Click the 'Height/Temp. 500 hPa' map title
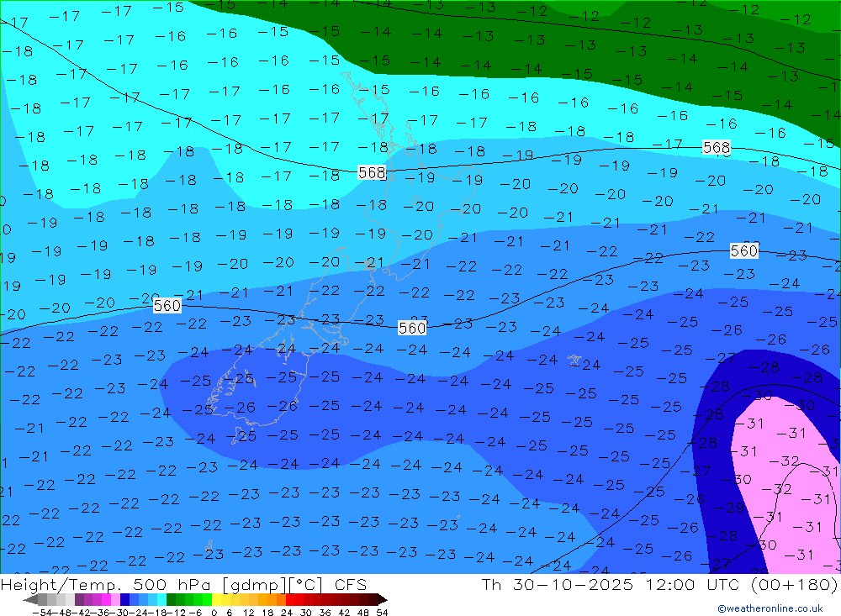This screenshot has width=841, height=616. pyautogui.click(x=106, y=584)
